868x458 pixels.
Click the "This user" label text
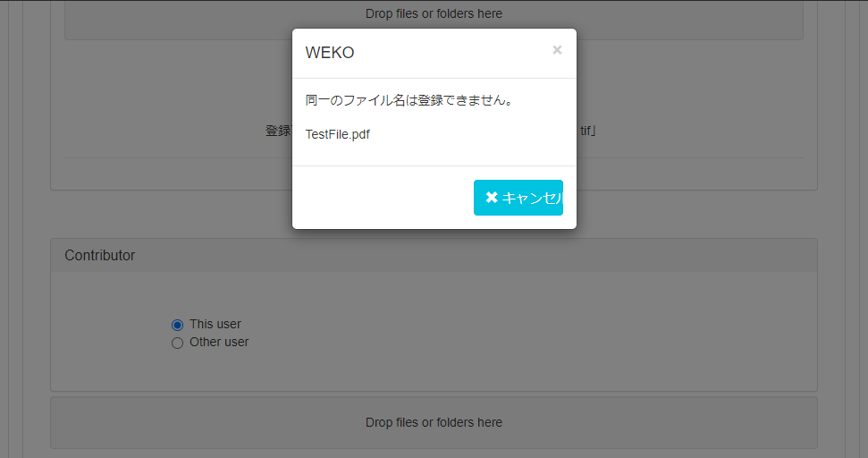(x=215, y=324)
